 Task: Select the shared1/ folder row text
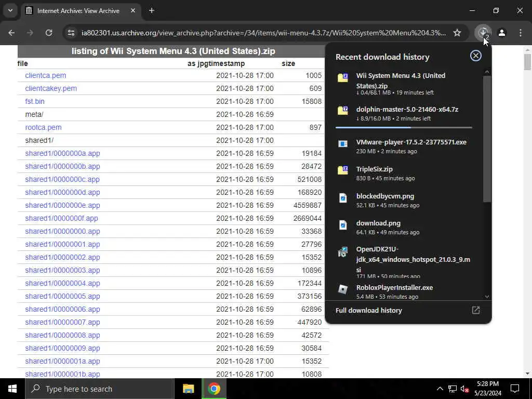[39, 140]
